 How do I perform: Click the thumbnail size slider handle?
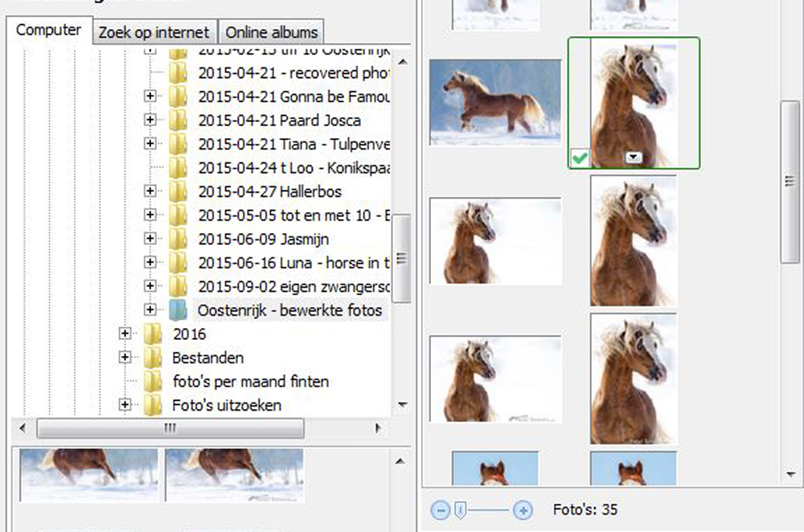tap(461, 509)
